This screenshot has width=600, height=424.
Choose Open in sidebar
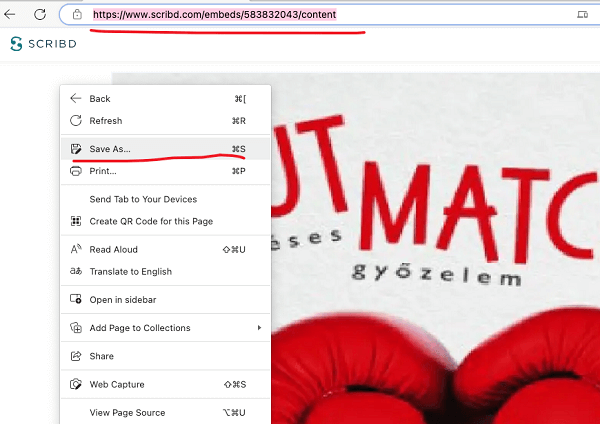pos(165,300)
